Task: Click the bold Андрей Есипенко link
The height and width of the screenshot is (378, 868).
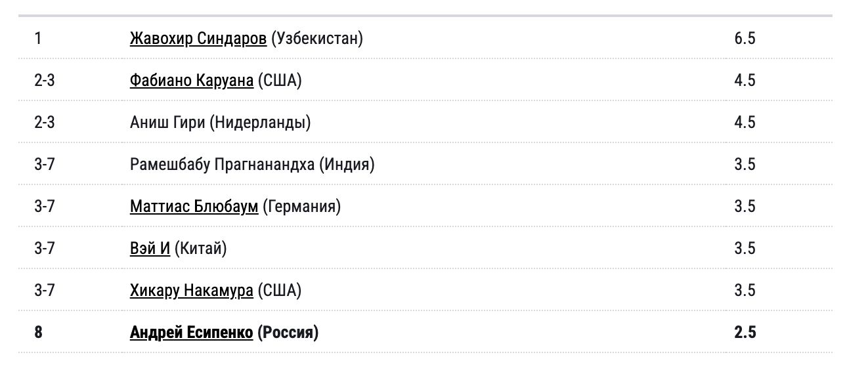Action: 191,333
